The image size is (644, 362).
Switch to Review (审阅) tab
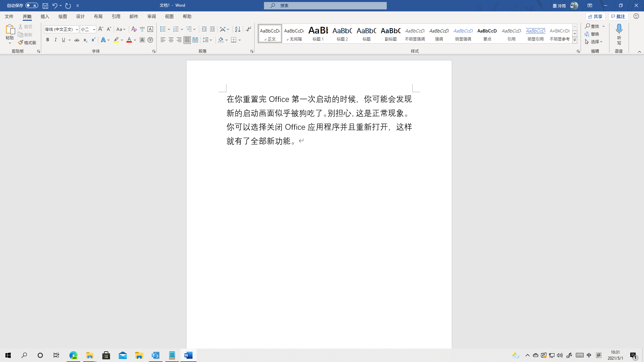[x=152, y=16]
